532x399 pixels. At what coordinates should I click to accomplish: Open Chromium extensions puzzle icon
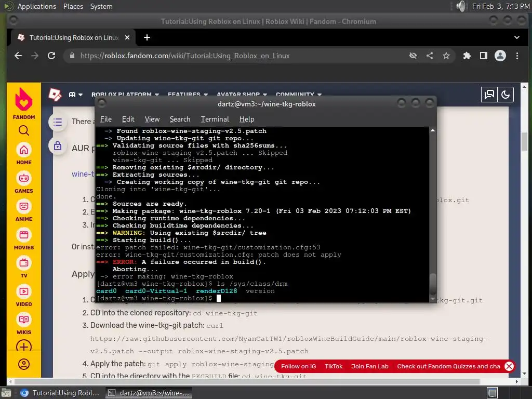(x=467, y=56)
